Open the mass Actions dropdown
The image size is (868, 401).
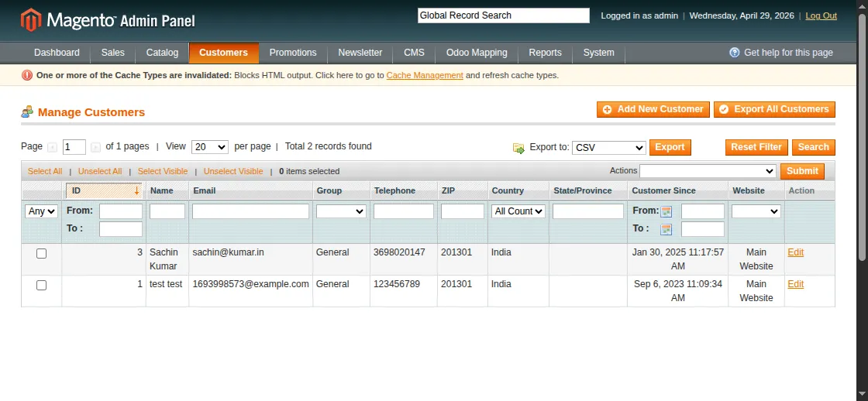708,171
